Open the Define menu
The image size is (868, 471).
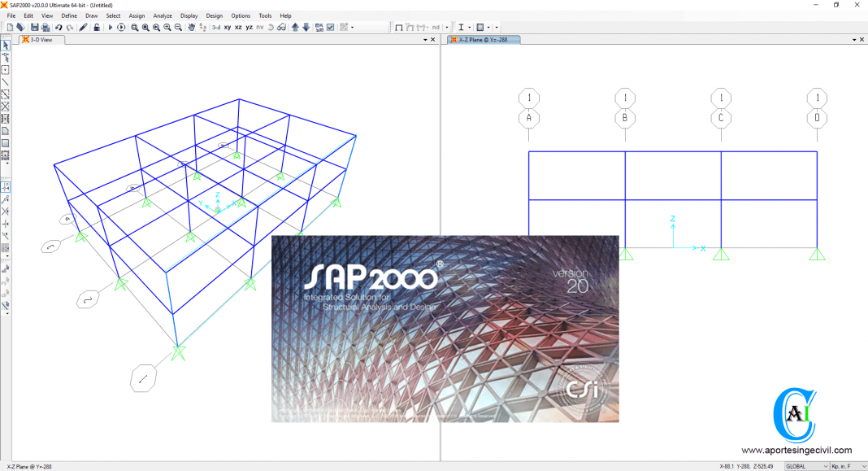(69, 15)
